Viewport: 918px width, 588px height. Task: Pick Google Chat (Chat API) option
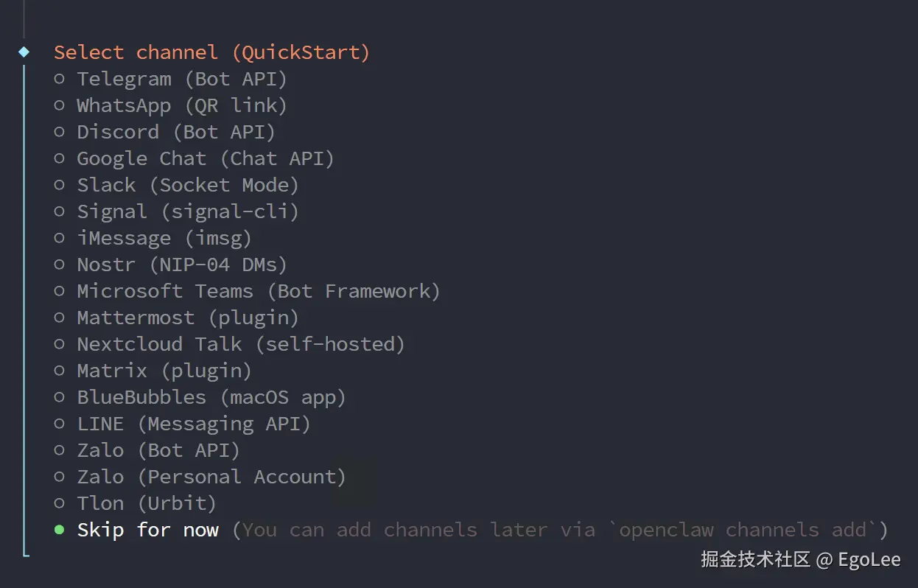pyautogui.click(x=205, y=158)
